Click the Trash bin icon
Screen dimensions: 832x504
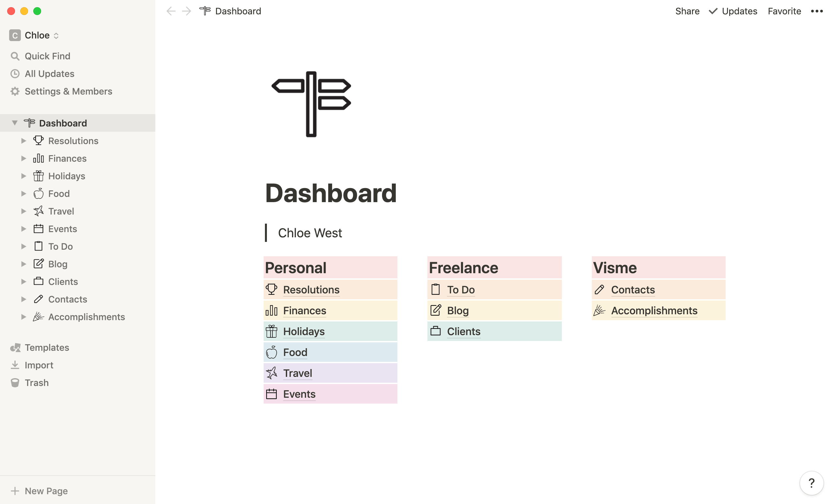click(x=15, y=382)
